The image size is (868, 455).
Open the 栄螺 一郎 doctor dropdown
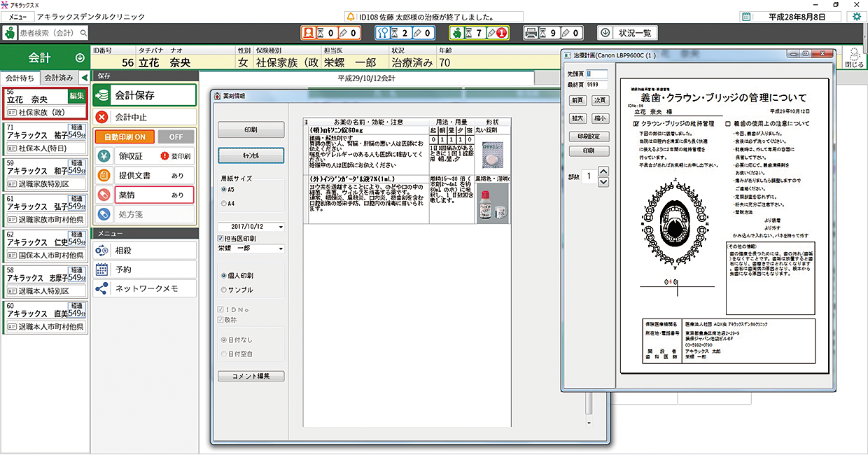pos(281,248)
